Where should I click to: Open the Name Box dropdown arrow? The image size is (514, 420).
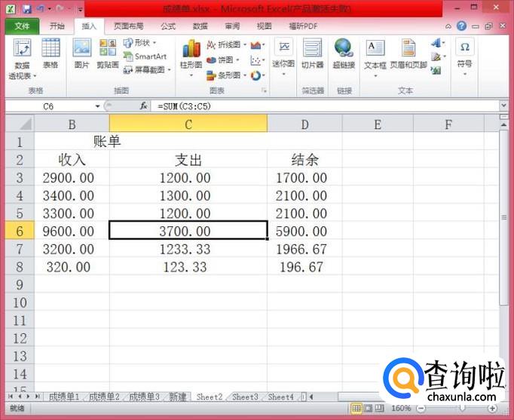[x=97, y=106]
